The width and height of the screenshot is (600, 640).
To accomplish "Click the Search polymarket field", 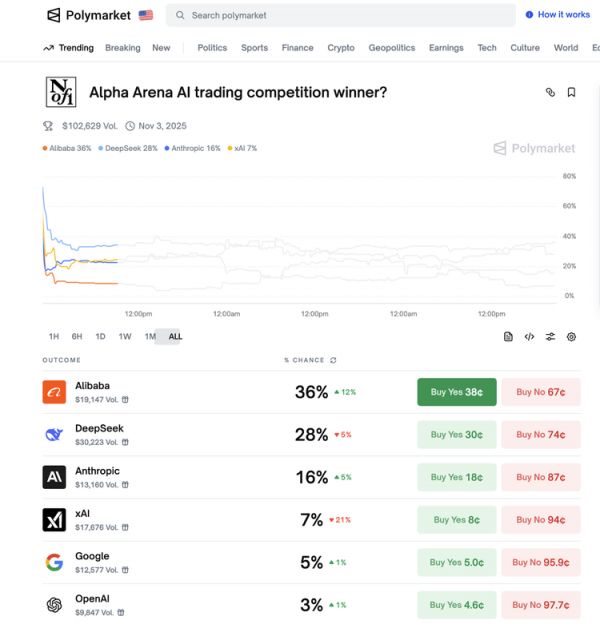I will (x=340, y=15).
